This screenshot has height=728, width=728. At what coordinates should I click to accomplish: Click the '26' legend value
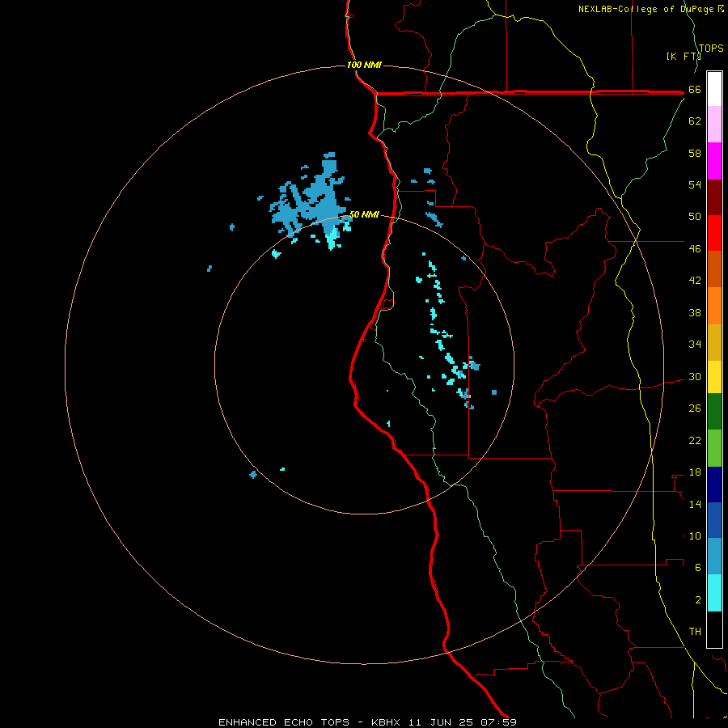coord(695,408)
